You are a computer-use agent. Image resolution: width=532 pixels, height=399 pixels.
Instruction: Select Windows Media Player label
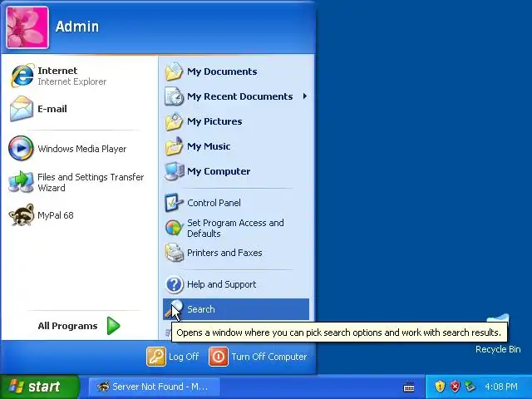click(81, 149)
